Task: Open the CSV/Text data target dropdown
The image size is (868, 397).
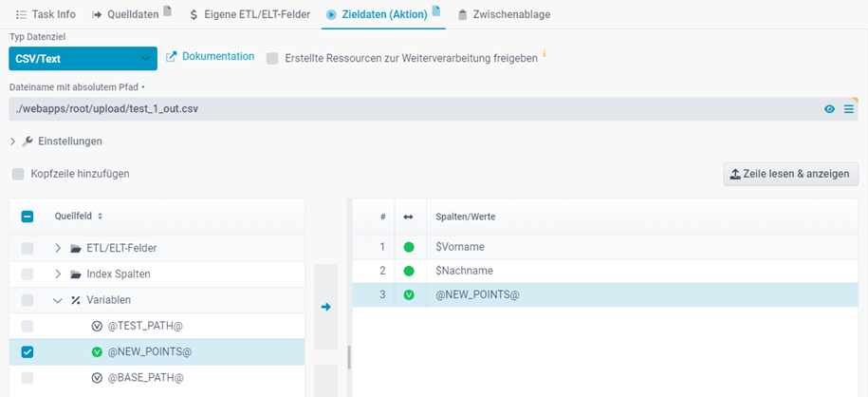Action: (83, 58)
